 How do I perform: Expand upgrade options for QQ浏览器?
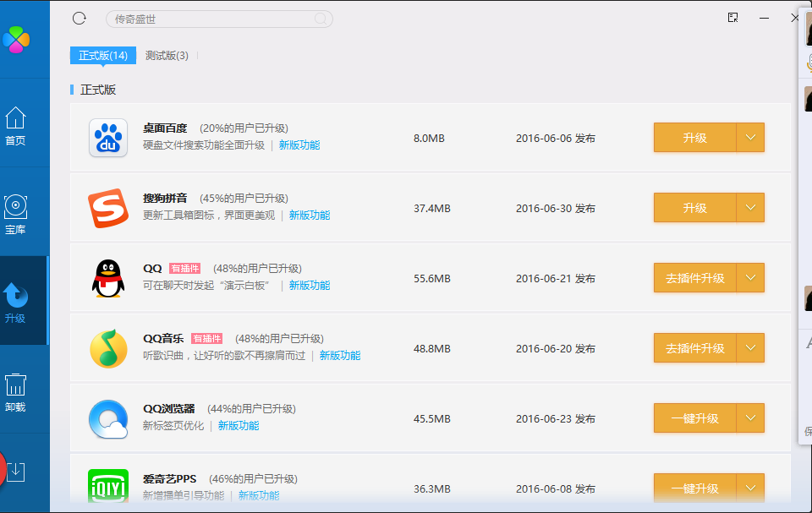point(750,418)
